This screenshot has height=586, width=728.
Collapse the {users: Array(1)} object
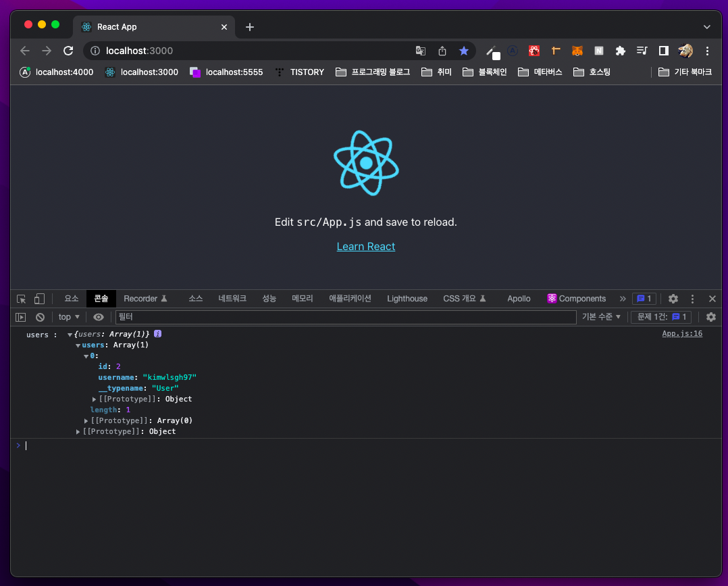[x=70, y=335]
